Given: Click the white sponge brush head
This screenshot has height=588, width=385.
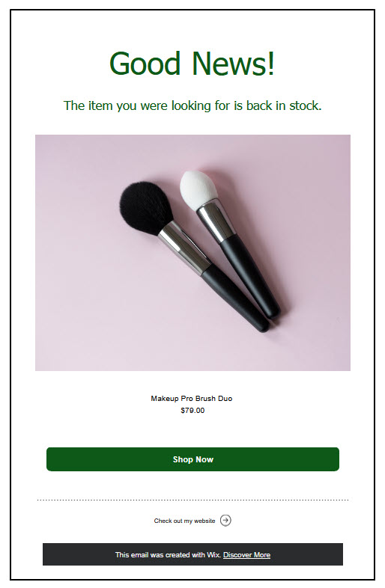Looking at the screenshot, I should click(198, 190).
